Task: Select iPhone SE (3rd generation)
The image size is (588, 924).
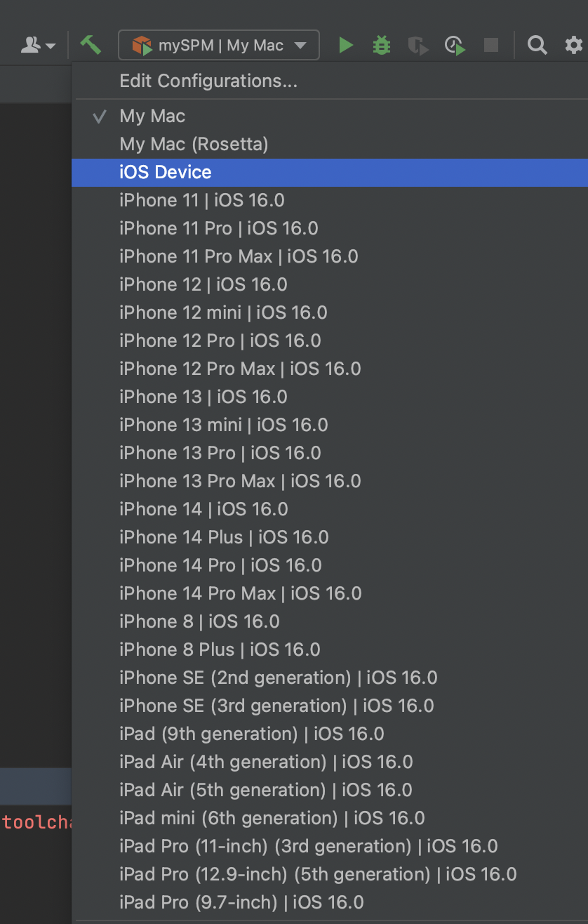Action: [x=276, y=706]
